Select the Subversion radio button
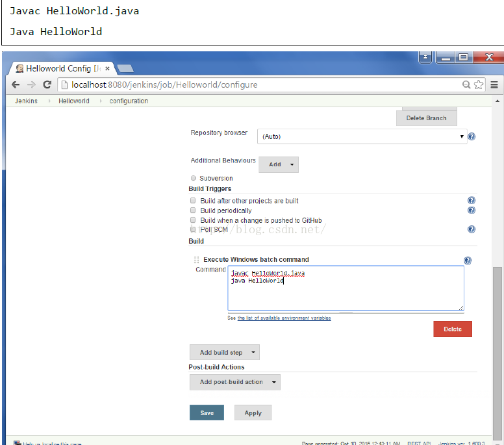This screenshot has height=445, width=504. pyautogui.click(x=193, y=178)
